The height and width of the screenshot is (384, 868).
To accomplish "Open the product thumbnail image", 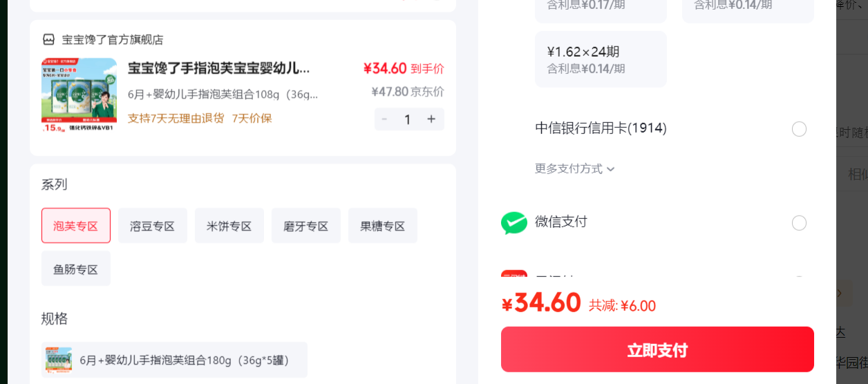I will coord(79,95).
